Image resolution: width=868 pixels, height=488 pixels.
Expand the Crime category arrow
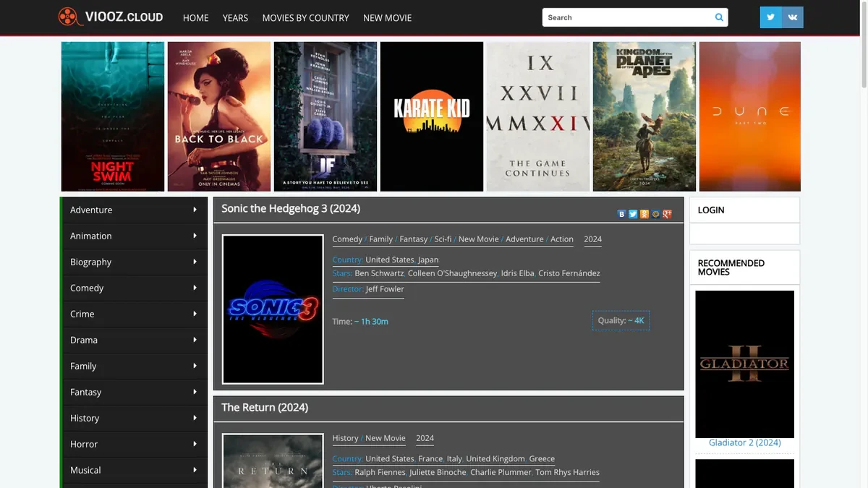pos(195,314)
